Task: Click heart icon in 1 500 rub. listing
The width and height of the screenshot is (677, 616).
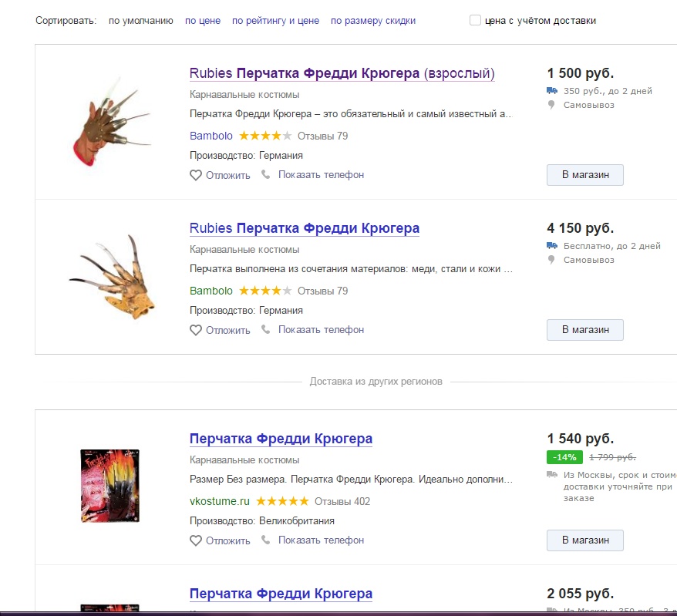Action: 196,175
